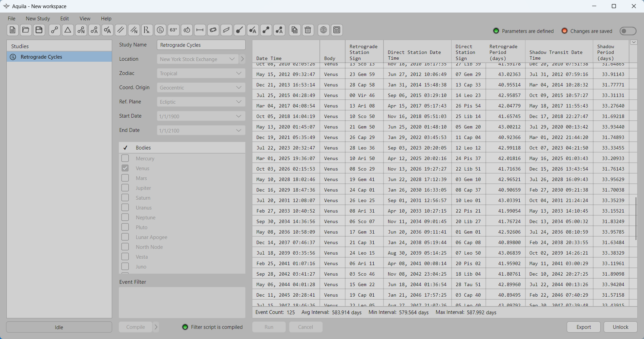Click the orbit ellipse planet icon
The height and width of the screenshot is (339, 644).
click(213, 30)
